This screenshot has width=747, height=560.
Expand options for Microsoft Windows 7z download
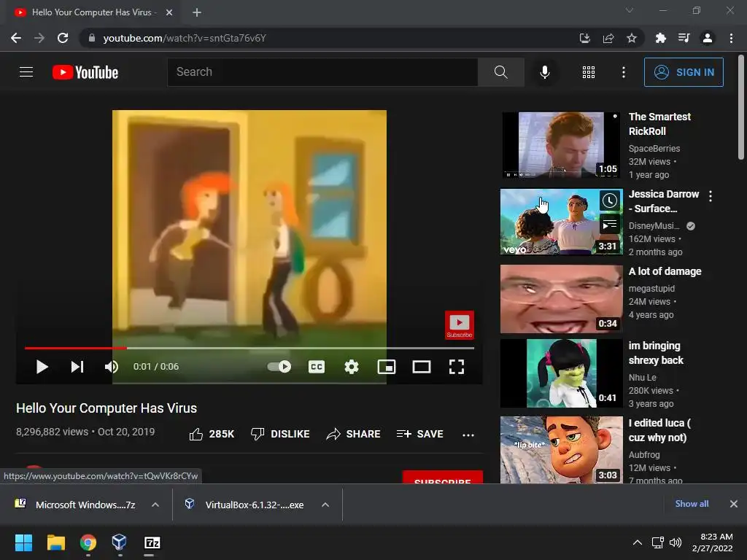click(155, 505)
